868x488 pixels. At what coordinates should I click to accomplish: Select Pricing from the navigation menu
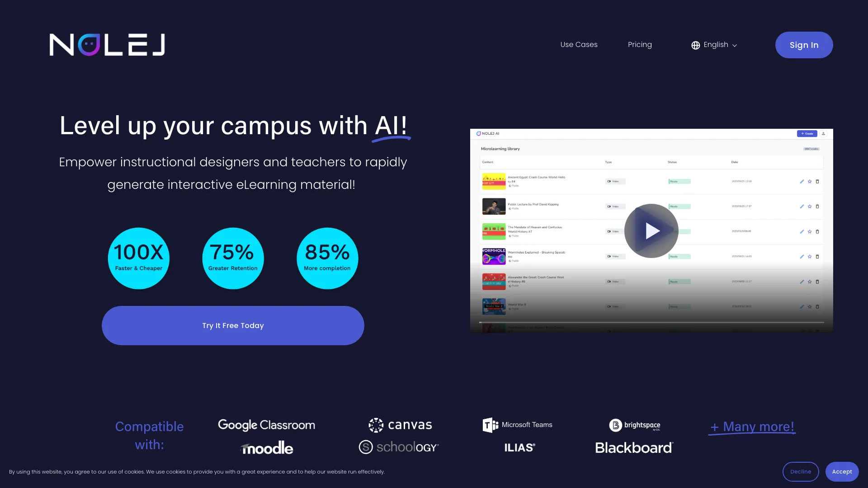640,45
